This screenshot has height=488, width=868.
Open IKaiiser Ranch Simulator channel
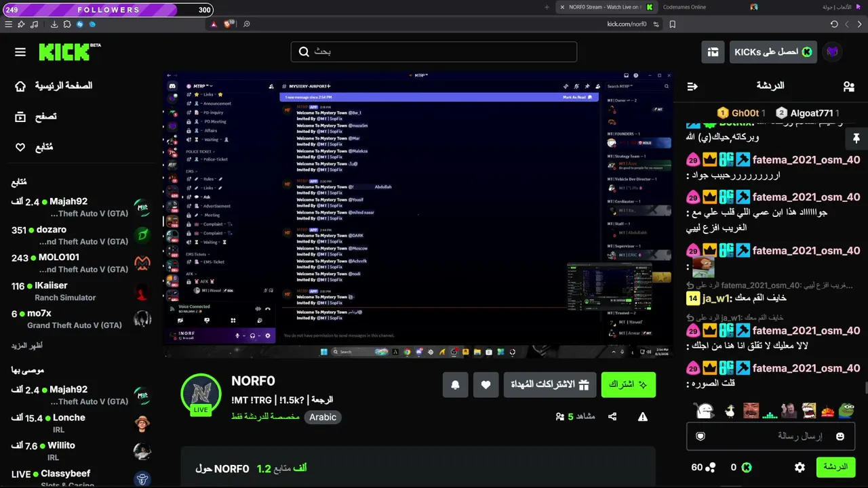coord(80,291)
